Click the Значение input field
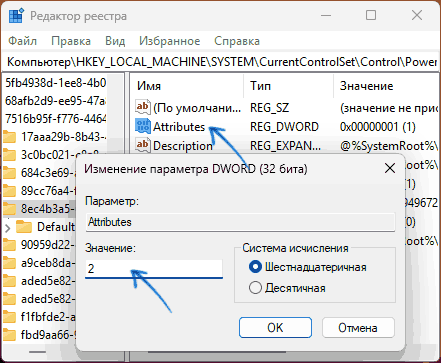Image resolution: width=441 pixels, height=363 pixels. [154, 269]
